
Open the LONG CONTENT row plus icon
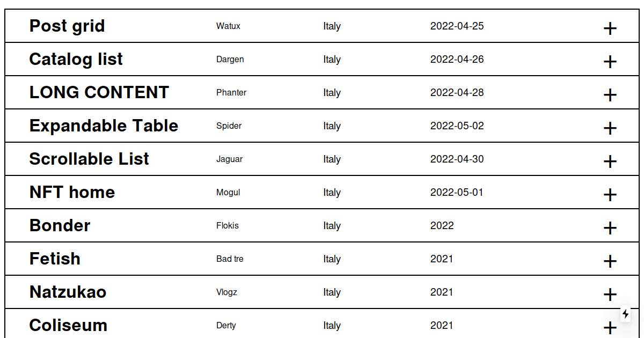tap(610, 95)
